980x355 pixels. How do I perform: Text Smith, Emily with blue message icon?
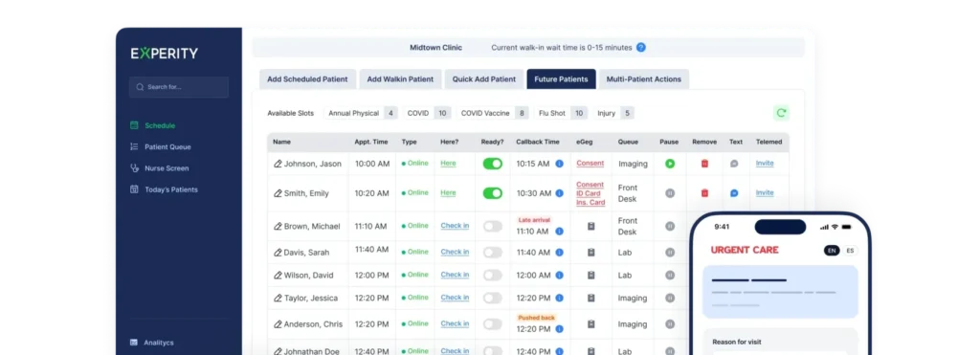734,193
